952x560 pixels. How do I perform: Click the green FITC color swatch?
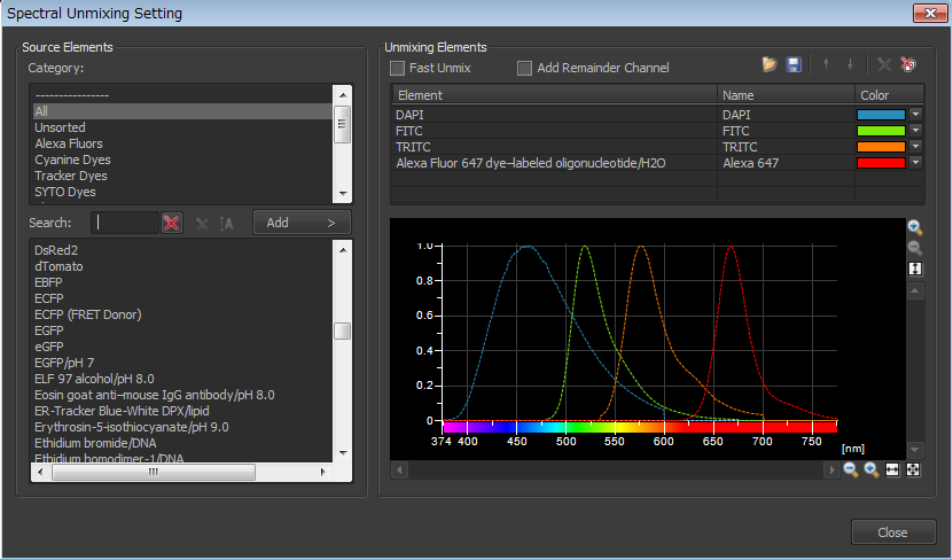(x=881, y=131)
